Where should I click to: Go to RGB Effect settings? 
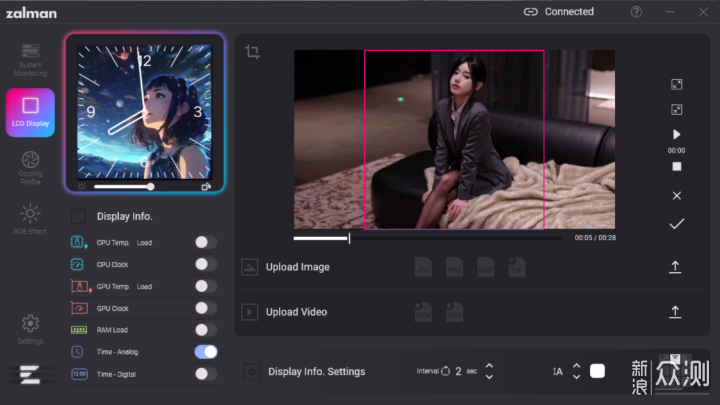[30, 219]
